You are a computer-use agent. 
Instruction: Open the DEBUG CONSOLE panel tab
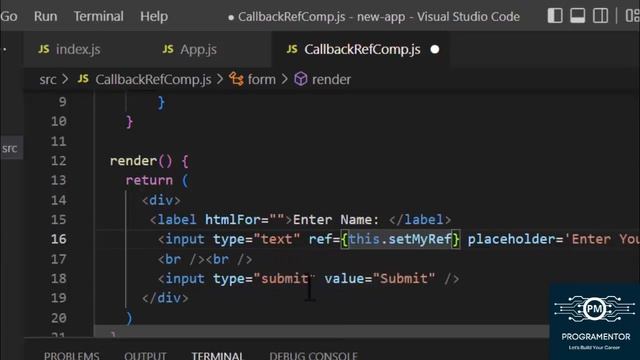click(313, 356)
